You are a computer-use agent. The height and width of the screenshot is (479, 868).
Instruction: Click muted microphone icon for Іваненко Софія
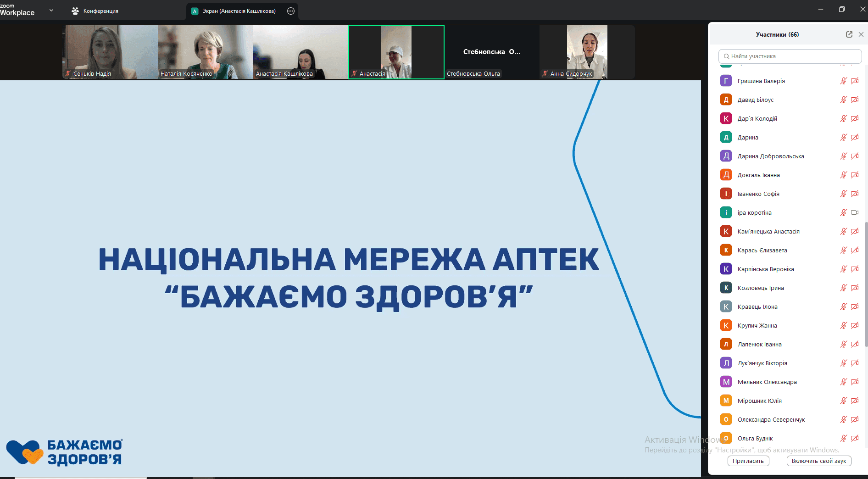843,194
